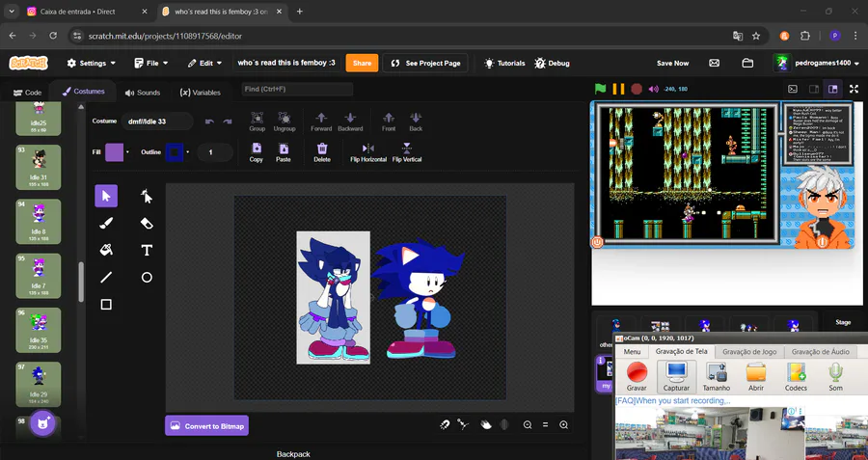Expand the Outline color dropdown arrow
The height and width of the screenshot is (460, 868).
point(188,151)
